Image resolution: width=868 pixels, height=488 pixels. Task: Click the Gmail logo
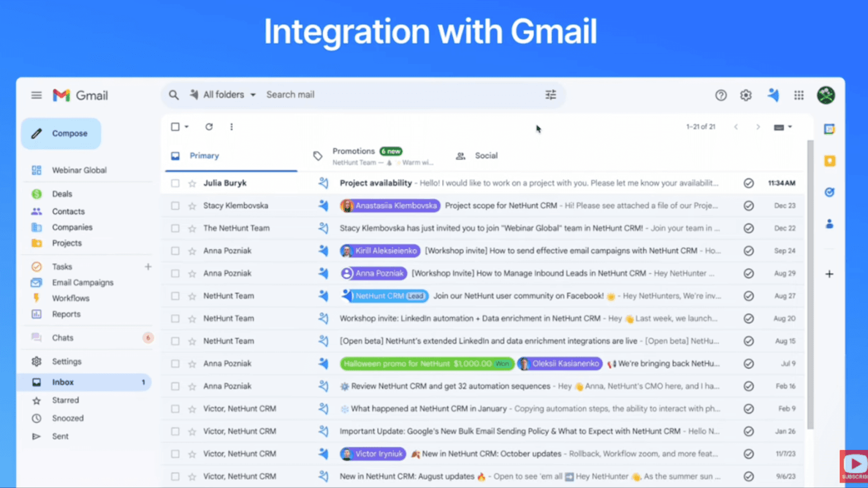coord(80,95)
